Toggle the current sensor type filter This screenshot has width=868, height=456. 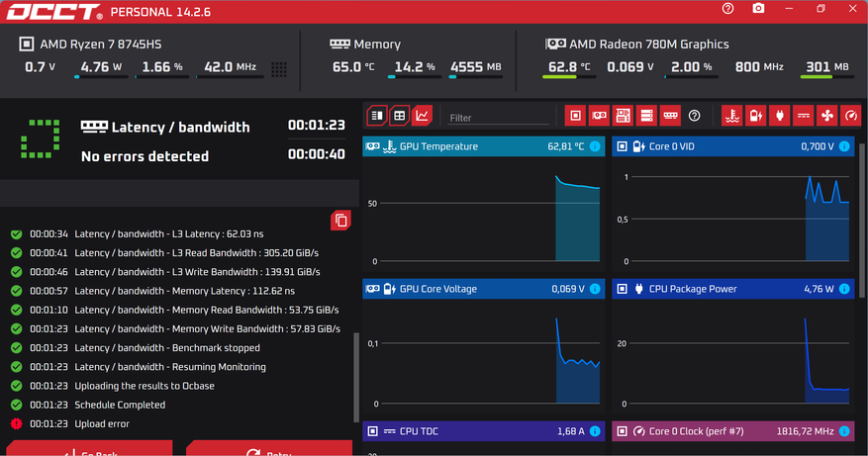[x=804, y=116]
